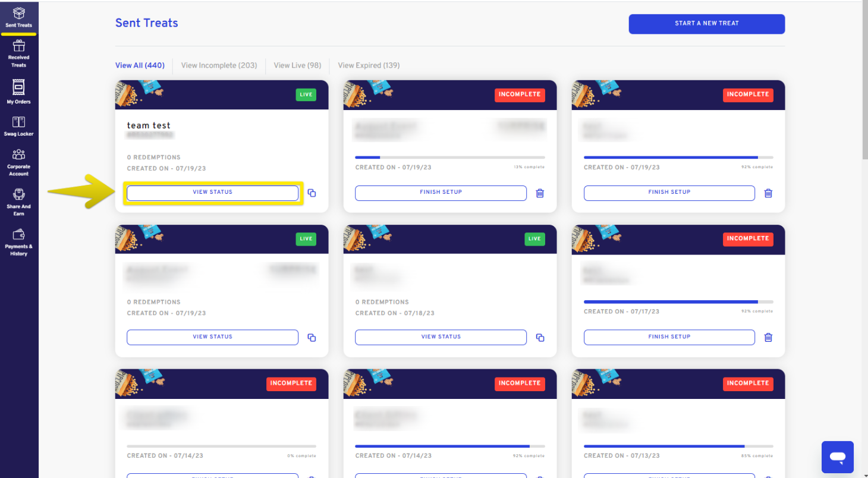Switch to View Live (98) tab
Viewport: 868px width, 478px height.
pos(297,65)
